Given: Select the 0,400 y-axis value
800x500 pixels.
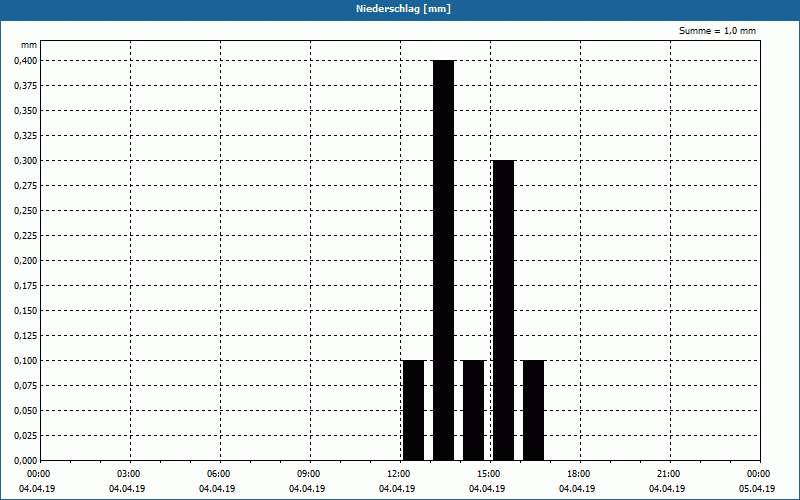Looking at the screenshot, I should coord(26,61).
